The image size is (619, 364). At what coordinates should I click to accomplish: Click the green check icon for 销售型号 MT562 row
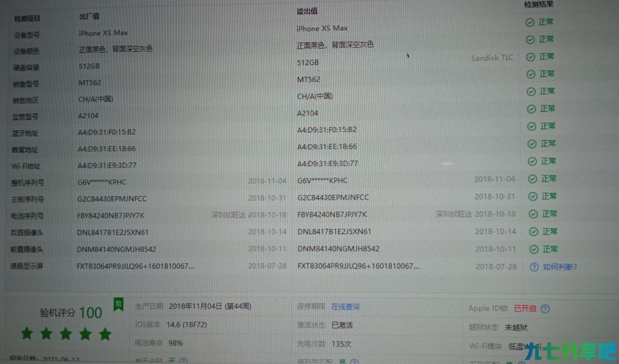(531, 74)
